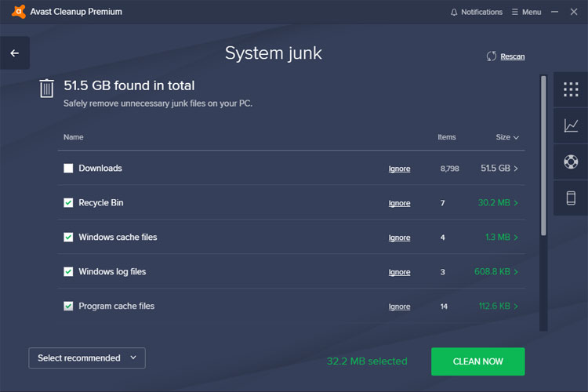
Task: Click the trash bin icon beside total found
Action: pyautogui.click(x=46, y=88)
